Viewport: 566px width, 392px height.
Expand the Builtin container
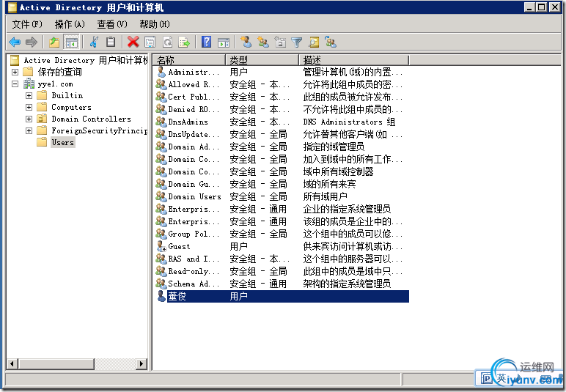click(29, 95)
